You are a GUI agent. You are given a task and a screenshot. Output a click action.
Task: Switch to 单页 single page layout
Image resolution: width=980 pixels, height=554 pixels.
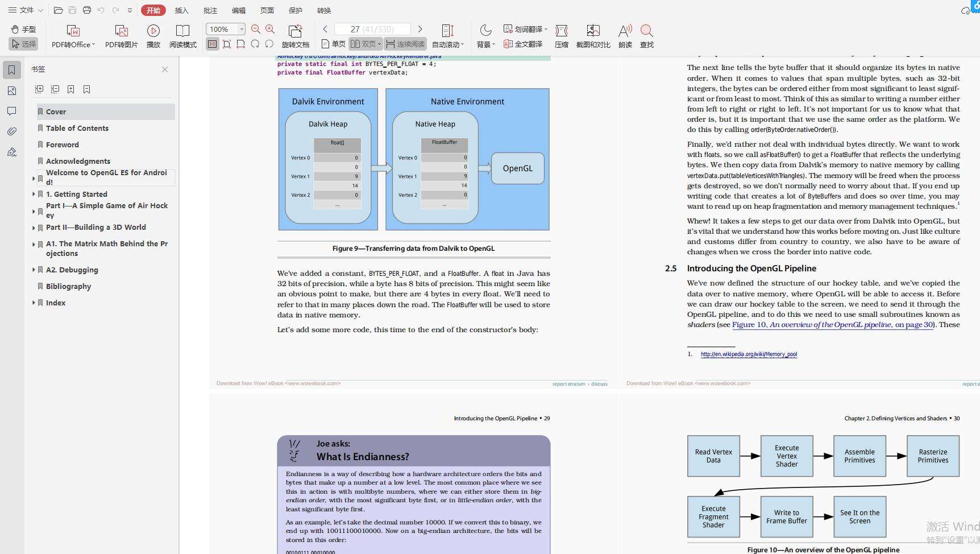(333, 44)
